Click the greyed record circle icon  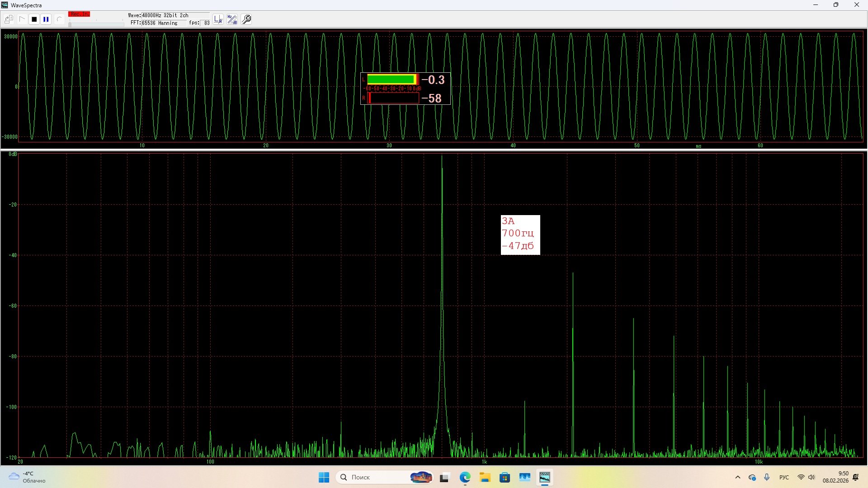tap(59, 19)
